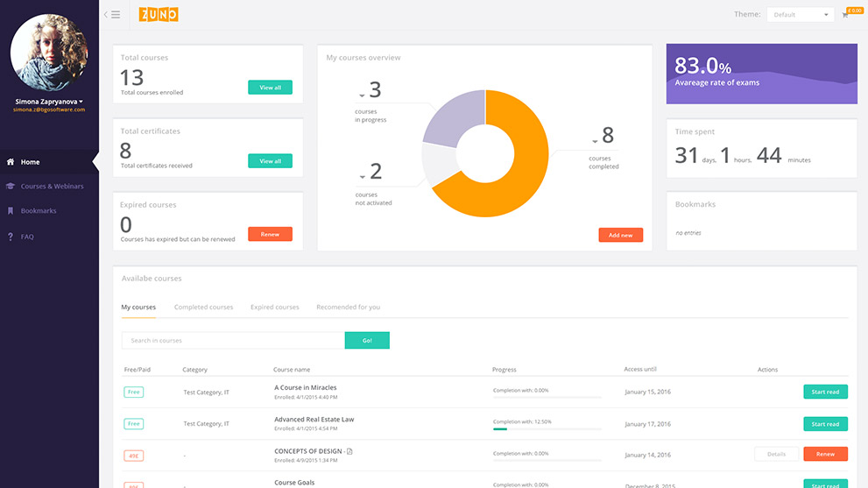Click the Free badge for Advanced Real Estate Law

tap(133, 424)
